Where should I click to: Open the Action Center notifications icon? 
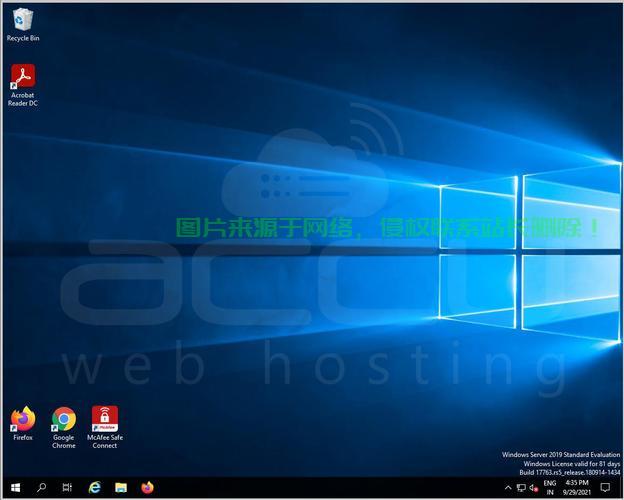click(605, 488)
